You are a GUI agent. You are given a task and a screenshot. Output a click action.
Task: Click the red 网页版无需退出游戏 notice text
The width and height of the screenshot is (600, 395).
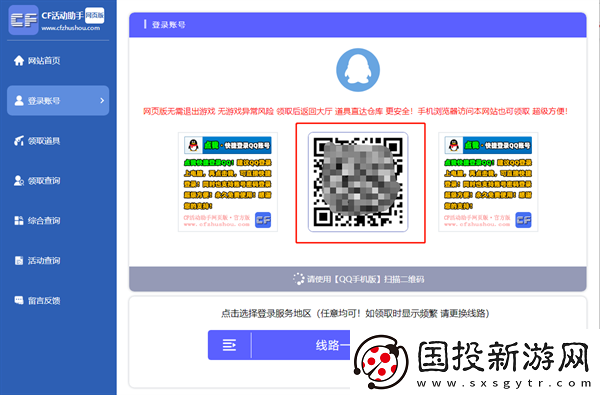coord(355,111)
